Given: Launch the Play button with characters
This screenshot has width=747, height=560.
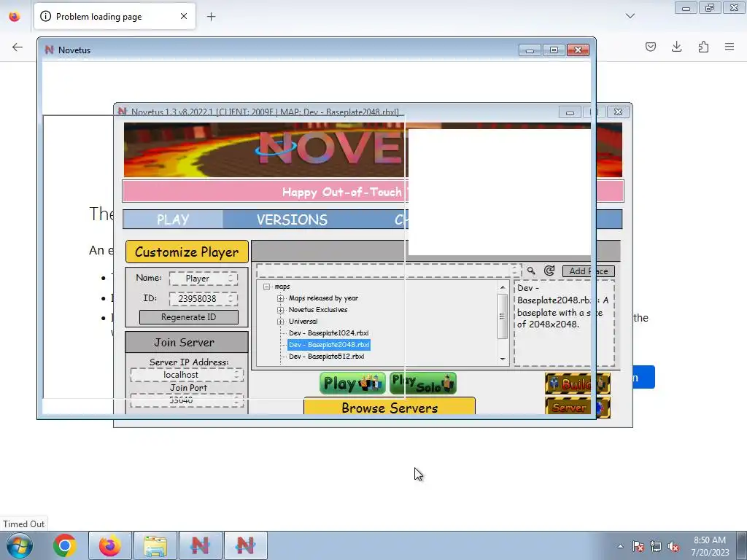Looking at the screenshot, I should click(x=352, y=384).
